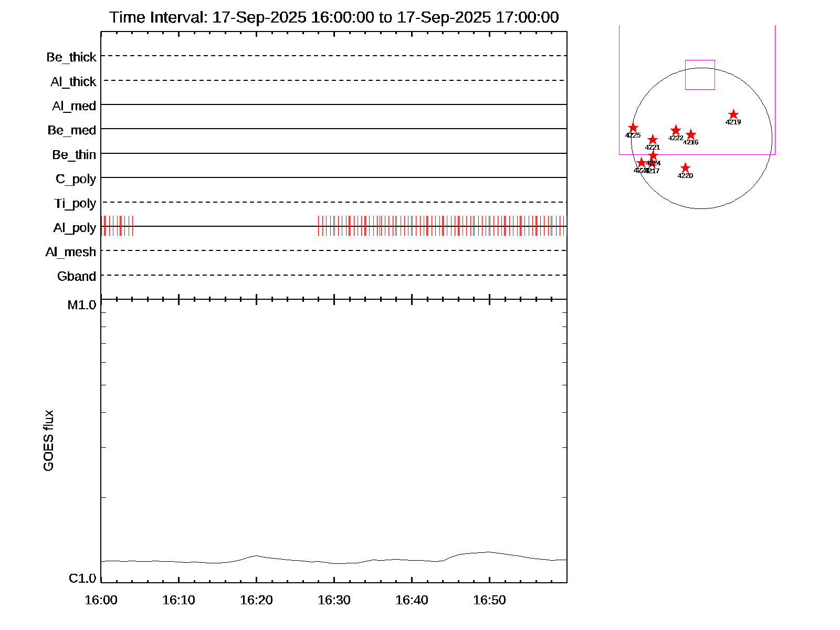Click the C1.0 flux axis label
This screenshot has width=840, height=630.
point(82,579)
